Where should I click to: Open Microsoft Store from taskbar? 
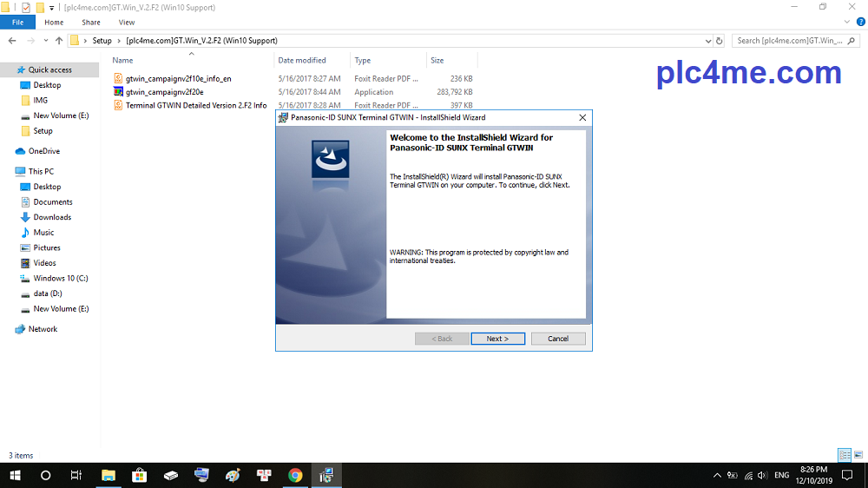[139, 475]
